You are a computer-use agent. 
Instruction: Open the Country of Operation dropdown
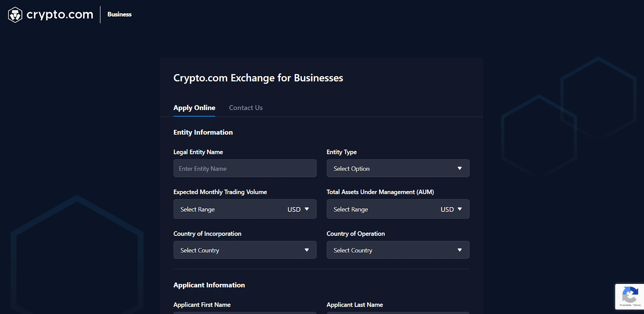point(398,250)
